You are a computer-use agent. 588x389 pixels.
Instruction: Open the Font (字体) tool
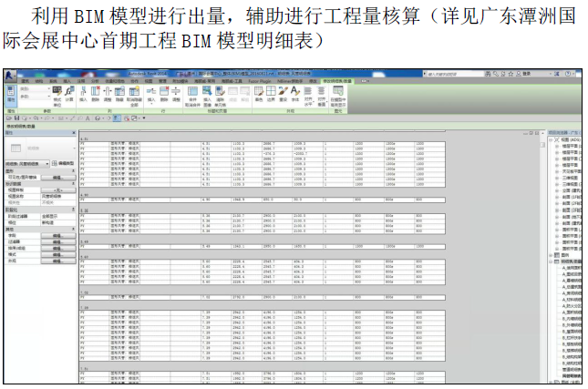(x=295, y=94)
